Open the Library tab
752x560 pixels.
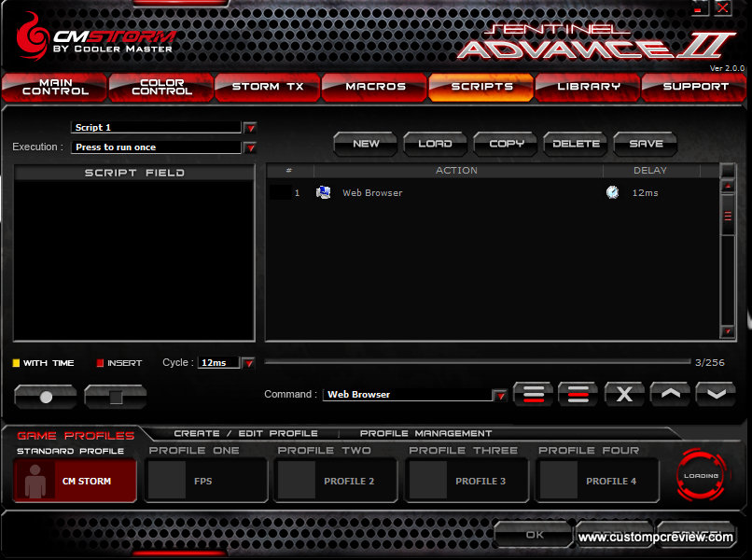point(588,87)
